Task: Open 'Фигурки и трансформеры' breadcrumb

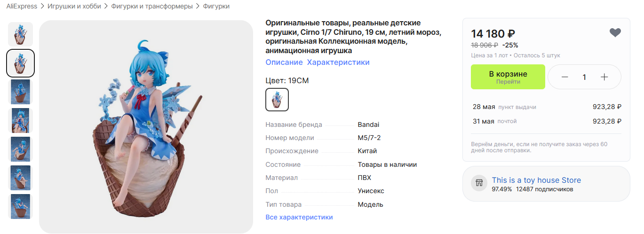Action: pyautogui.click(x=152, y=7)
